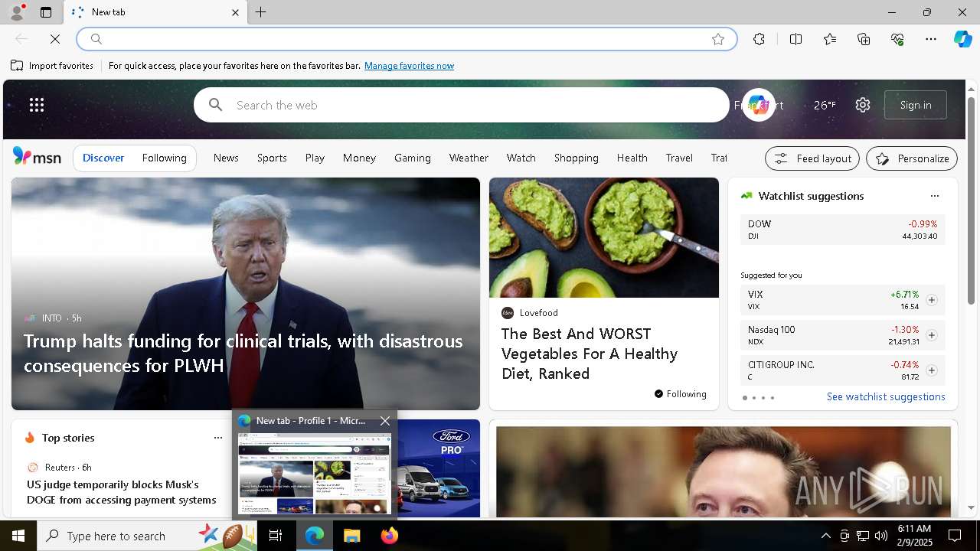Image resolution: width=980 pixels, height=551 pixels.
Task: Click the clock showing 6:11 AM
Action: tap(914, 536)
